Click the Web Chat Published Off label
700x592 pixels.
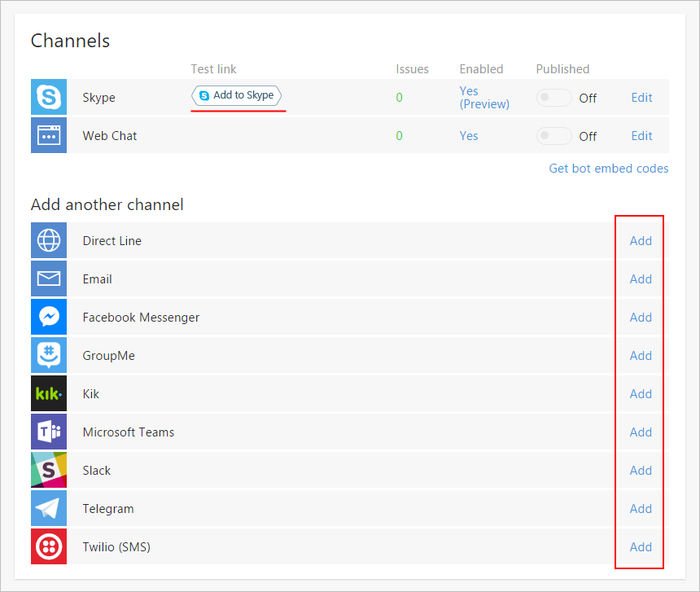(x=588, y=136)
